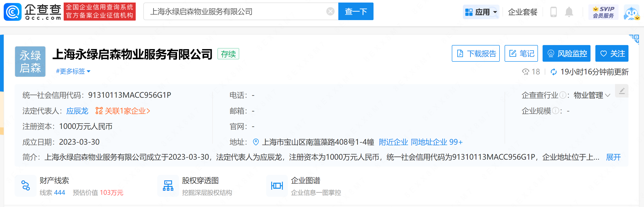This screenshot has width=644, height=207.
Task: Click the refresh update icon
Action: coord(553,72)
